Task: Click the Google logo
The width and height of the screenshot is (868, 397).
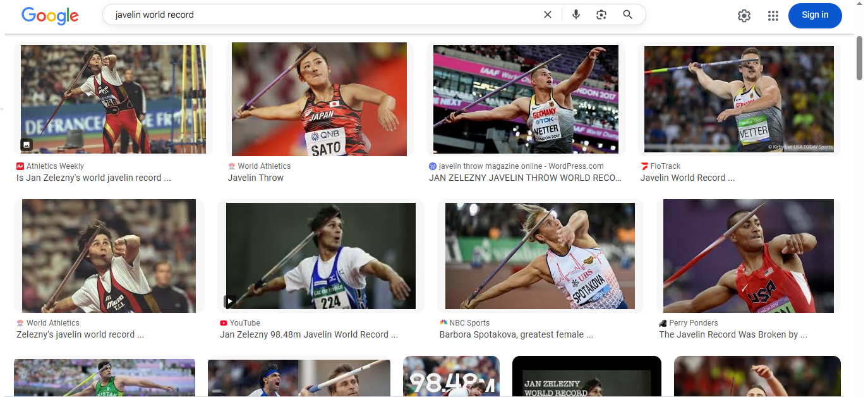Action: [50, 16]
